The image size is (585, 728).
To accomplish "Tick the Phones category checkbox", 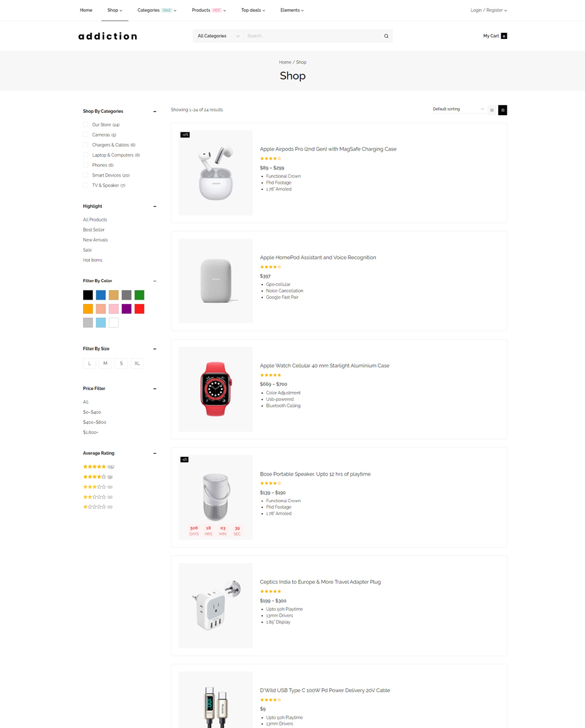I will pyautogui.click(x=85, y=165).
